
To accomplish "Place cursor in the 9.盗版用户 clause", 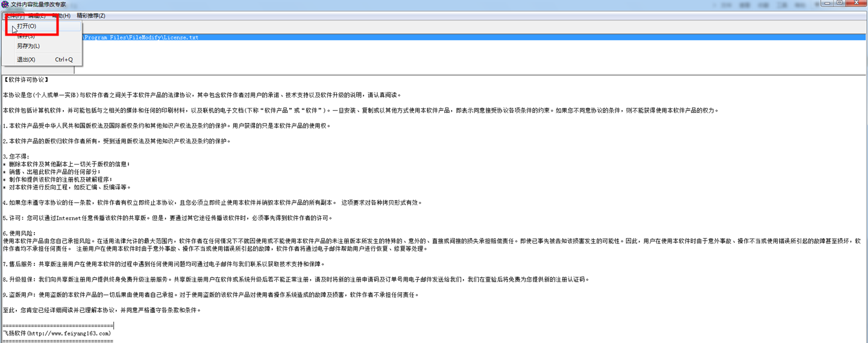I will pyautogui.click(x=181, y=295).
